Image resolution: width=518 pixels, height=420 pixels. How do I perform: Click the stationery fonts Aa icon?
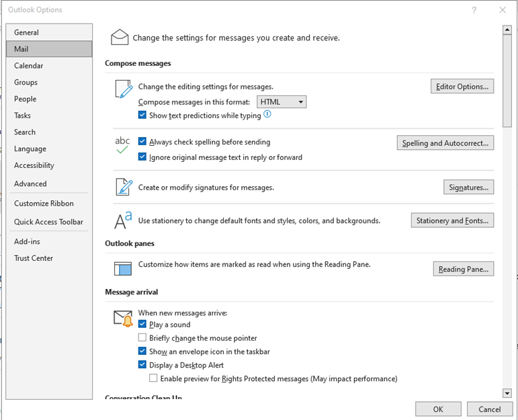[x=123, y=220]
